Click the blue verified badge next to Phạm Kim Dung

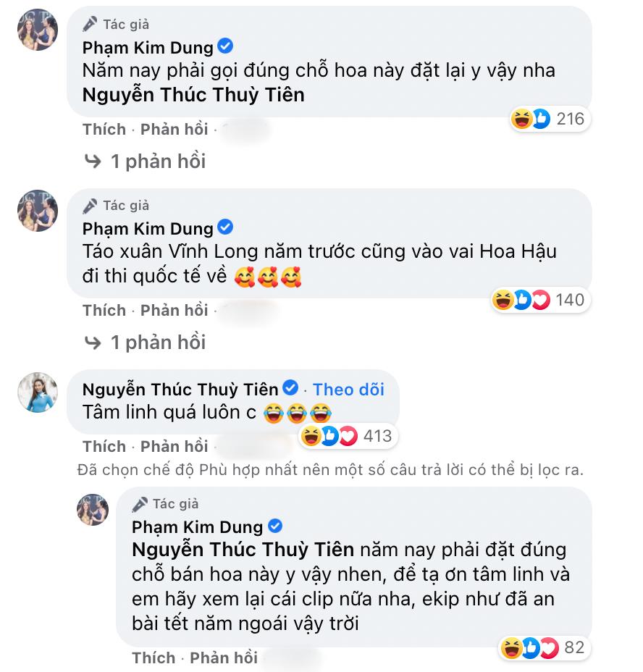[226, 47]
